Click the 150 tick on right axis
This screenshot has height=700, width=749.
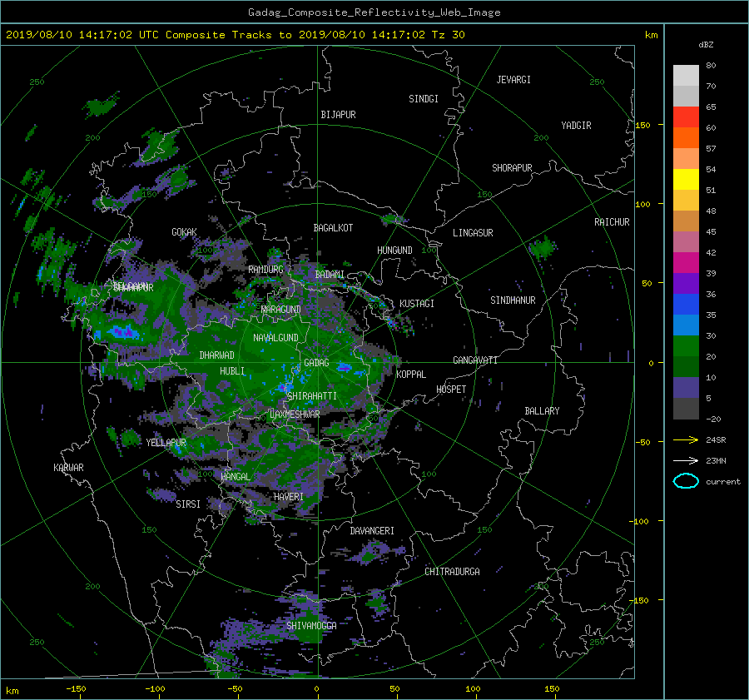coord(643,125)
